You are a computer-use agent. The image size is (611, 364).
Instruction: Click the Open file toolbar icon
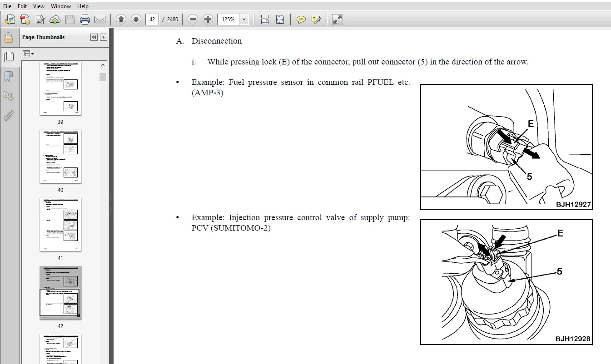coord(10,20)
